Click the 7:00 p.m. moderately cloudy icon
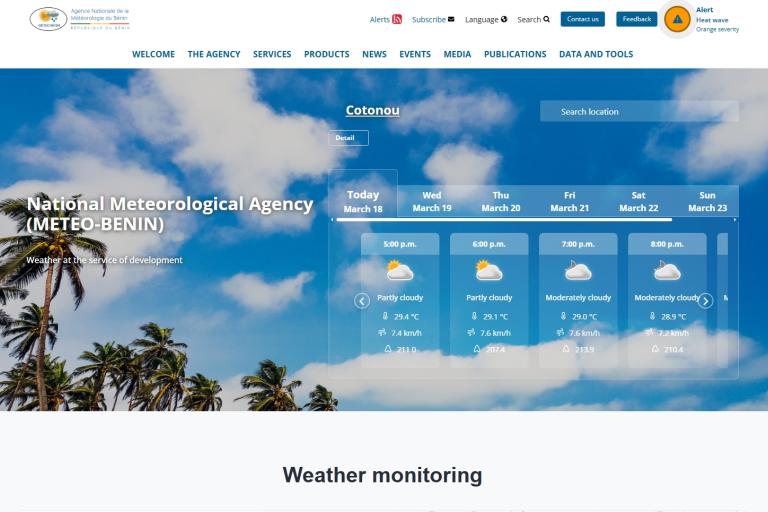 coord(578,270)
